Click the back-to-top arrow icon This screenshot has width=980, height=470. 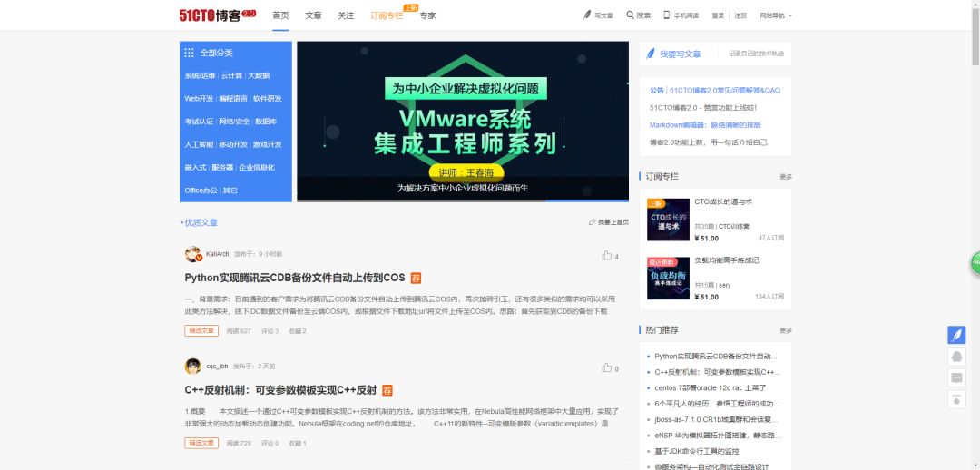[956, 398]
